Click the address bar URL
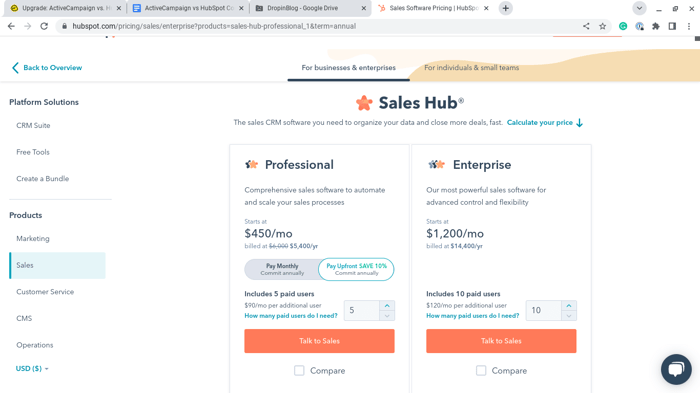This screenshot has width=700, height=393. pyautogui.click(x=214, y=26)
